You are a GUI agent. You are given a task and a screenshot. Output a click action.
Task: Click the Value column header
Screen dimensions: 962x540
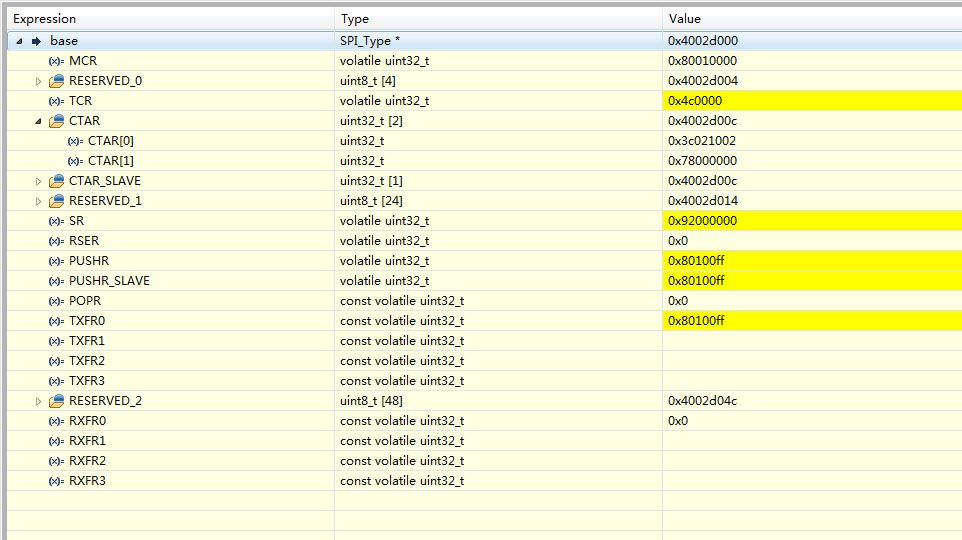tap(812, 19)
